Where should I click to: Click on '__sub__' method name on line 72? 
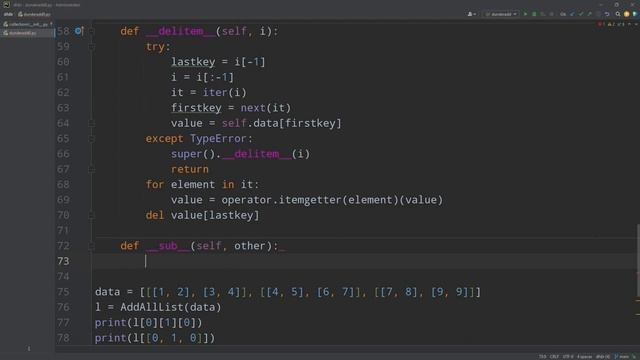168,246
